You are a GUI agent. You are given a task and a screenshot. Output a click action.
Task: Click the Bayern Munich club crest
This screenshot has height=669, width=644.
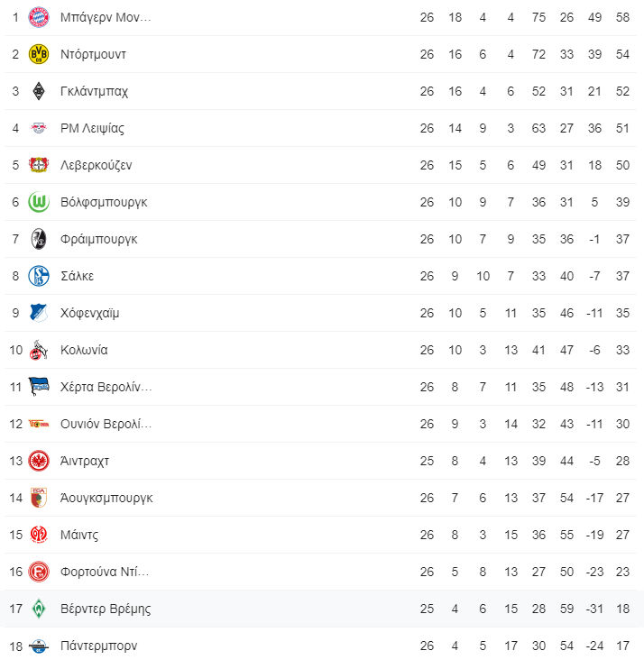point(39,17)
